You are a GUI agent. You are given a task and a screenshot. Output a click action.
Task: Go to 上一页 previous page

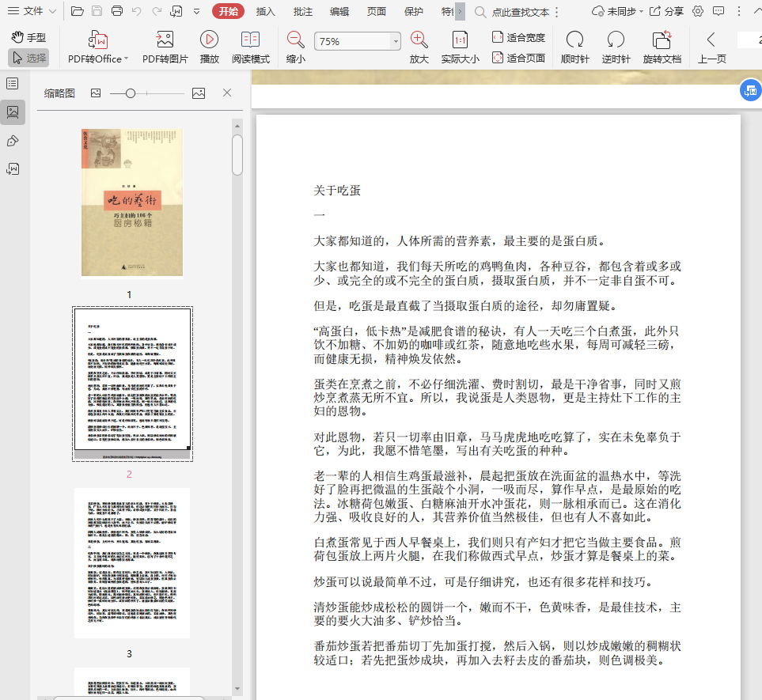pos(712,47)
